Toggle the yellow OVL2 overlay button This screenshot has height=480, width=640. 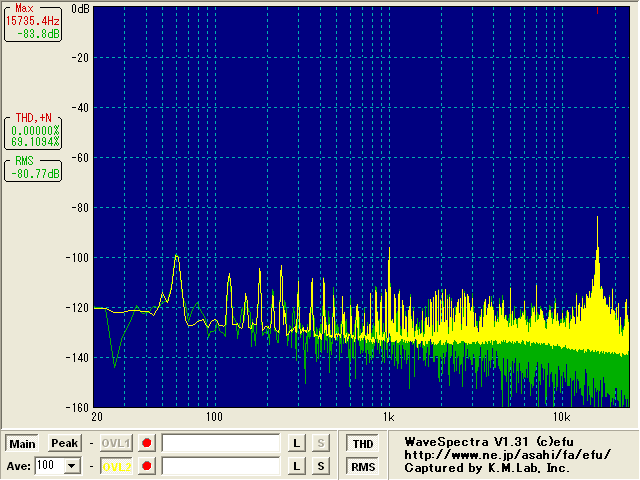coord(116,467)
